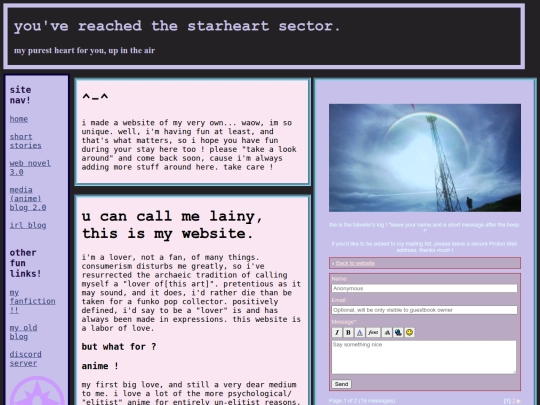
Task: Click the 'Page 1 of 2' message count
Action: pos(362,401)
